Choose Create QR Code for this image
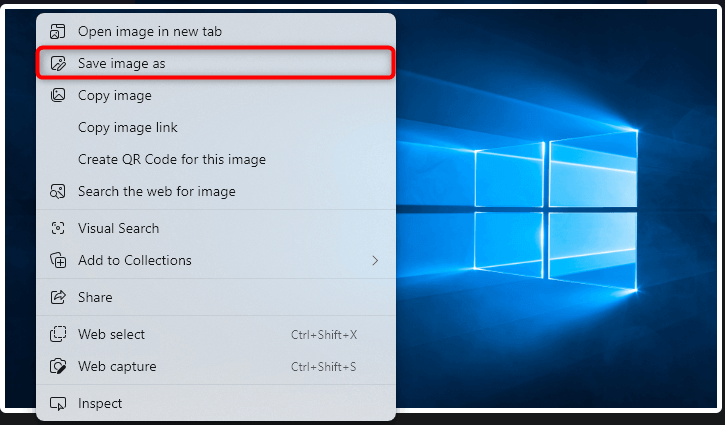725x425 pixels. [x=216, y=160]
